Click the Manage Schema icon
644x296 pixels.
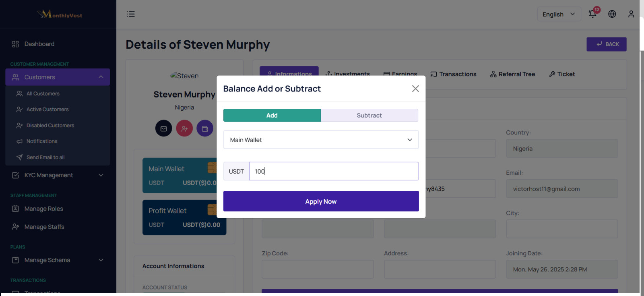15,260
